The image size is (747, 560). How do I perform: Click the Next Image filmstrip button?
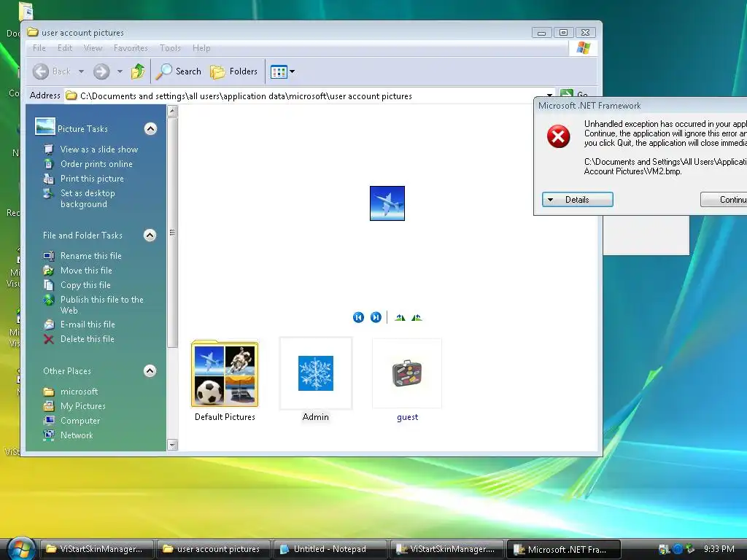(376, 317)
